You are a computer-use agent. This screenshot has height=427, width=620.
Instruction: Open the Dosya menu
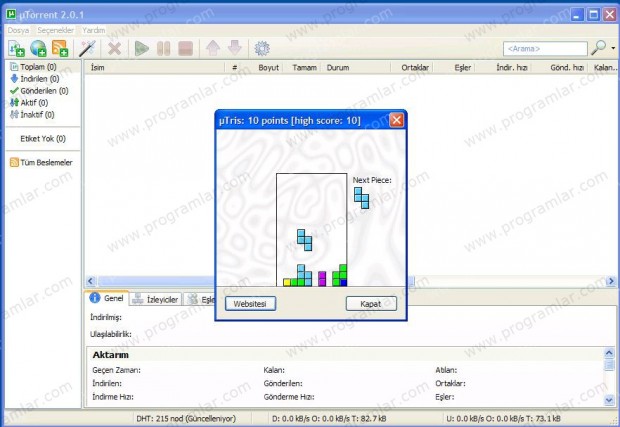18,30
